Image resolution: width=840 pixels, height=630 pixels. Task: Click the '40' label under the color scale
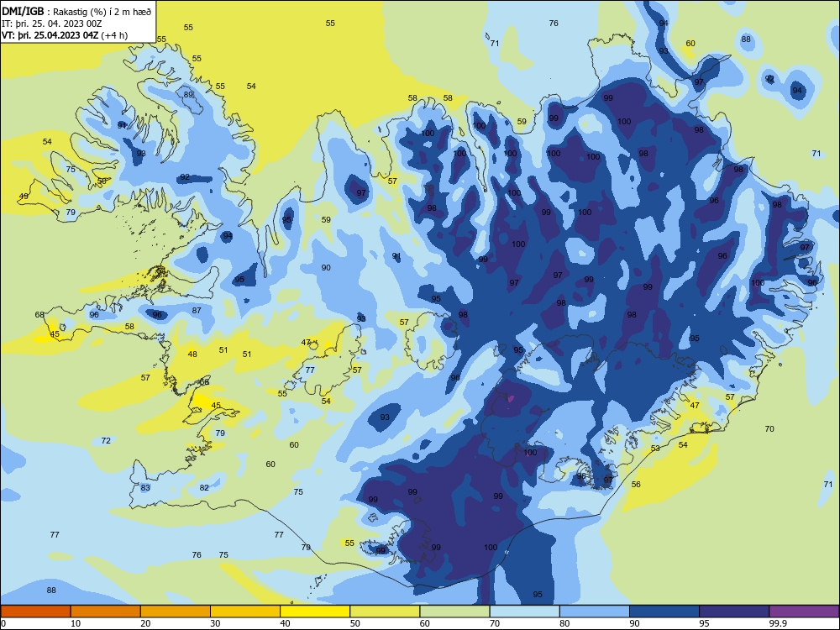click(x=285, y=623)
